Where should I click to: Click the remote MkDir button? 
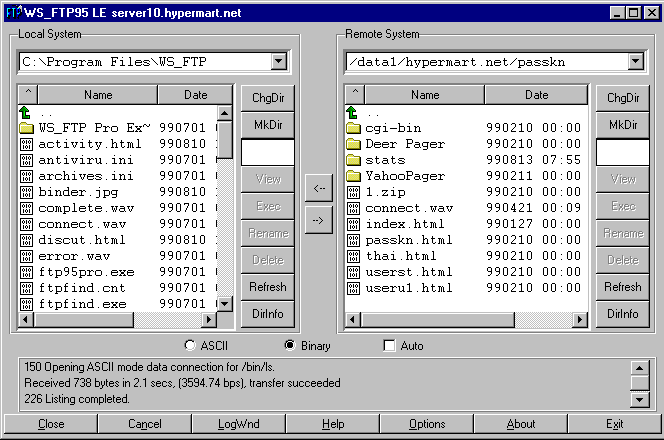pos(622,125)
